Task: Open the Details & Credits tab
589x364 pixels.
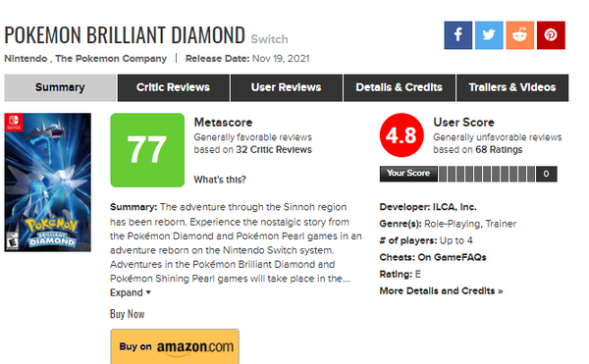Action: 399,87
